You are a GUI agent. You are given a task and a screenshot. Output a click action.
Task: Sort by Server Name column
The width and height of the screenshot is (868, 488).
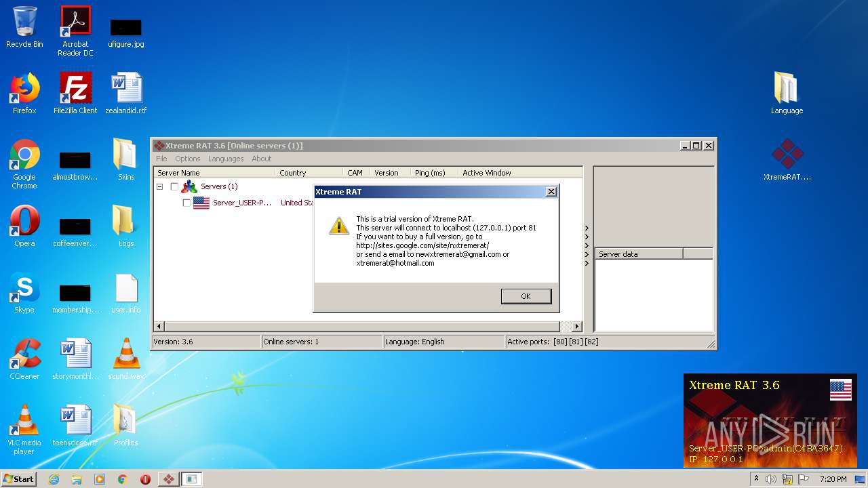coord(214,173)
